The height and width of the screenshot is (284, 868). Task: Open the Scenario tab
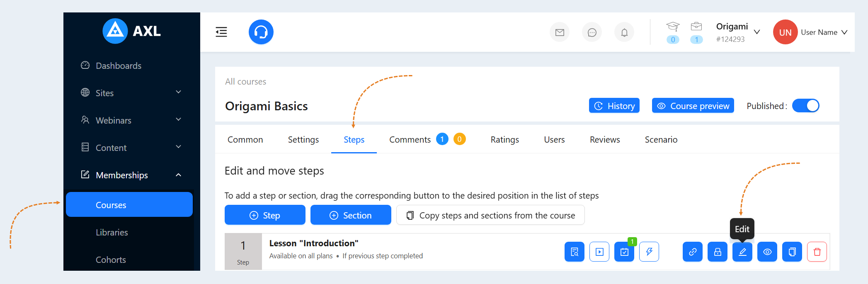[x=661, y=140]
